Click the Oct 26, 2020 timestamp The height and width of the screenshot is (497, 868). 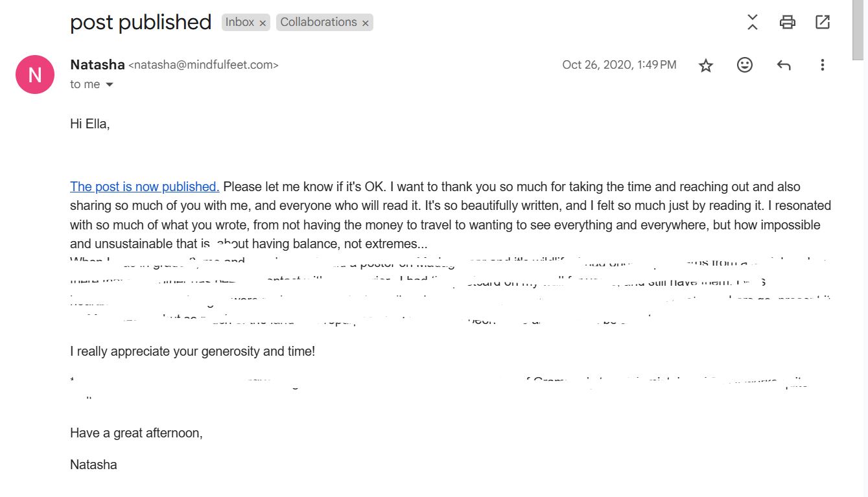619,65
